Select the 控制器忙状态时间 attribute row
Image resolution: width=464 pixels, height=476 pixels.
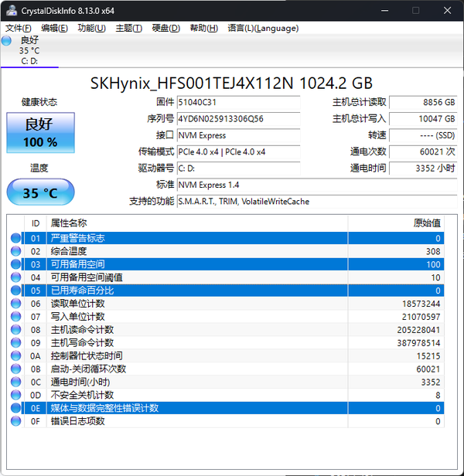click(x=234, y=355)
